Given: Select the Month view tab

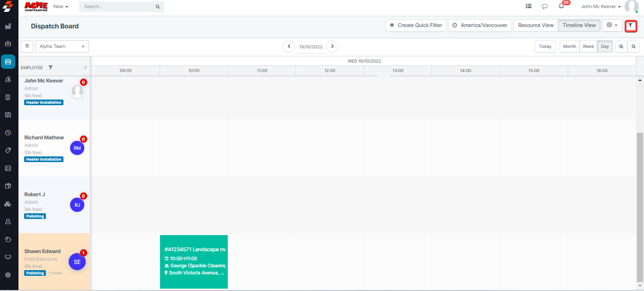Looking at the screenshot, I should coord(570,46).
